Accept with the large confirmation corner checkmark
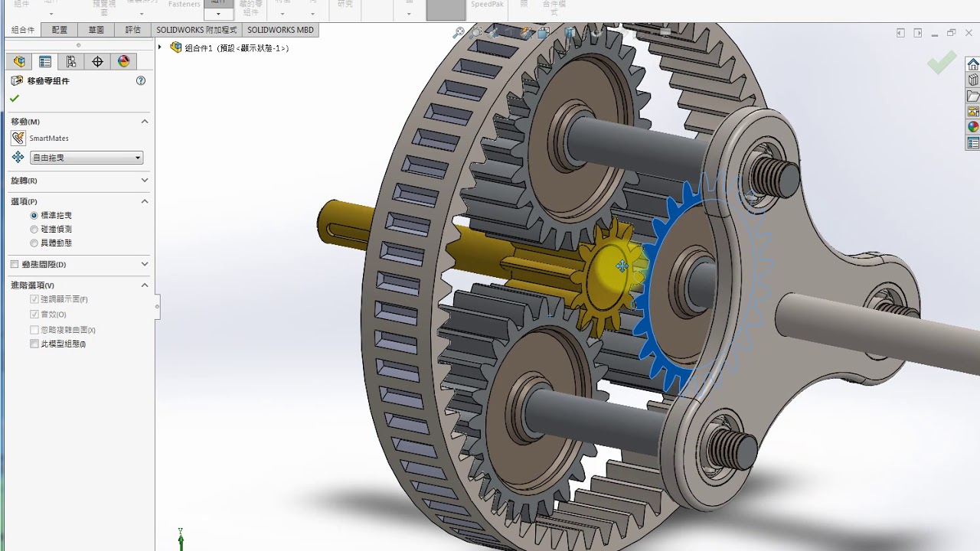980x551 pixels. pos(942,62)
